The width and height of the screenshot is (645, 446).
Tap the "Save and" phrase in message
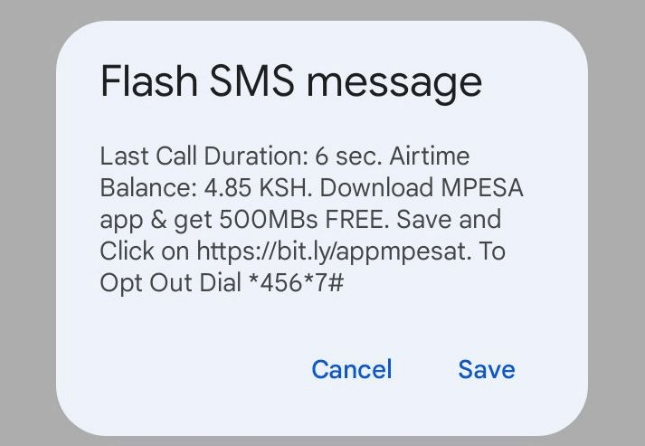[x=462, y=220]
